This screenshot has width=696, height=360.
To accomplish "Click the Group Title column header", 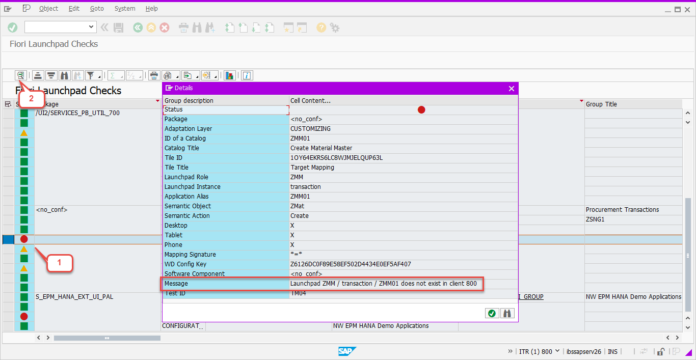I will (634, 104).
